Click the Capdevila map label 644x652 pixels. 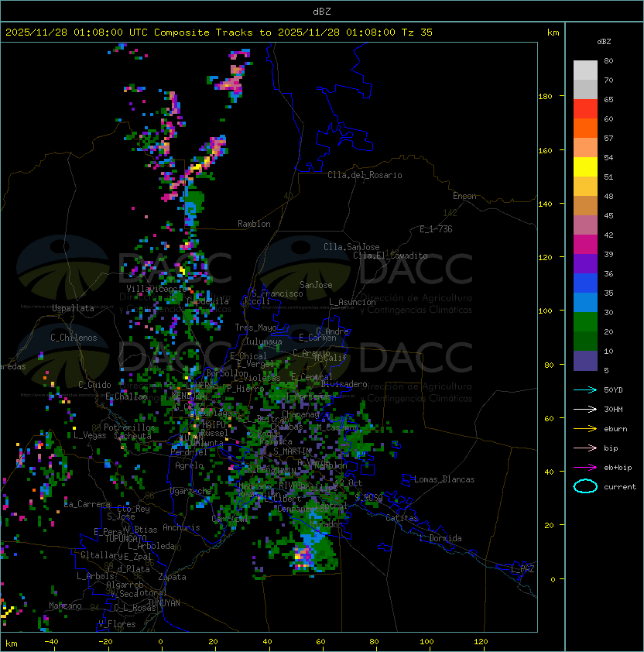coord(208,301)
